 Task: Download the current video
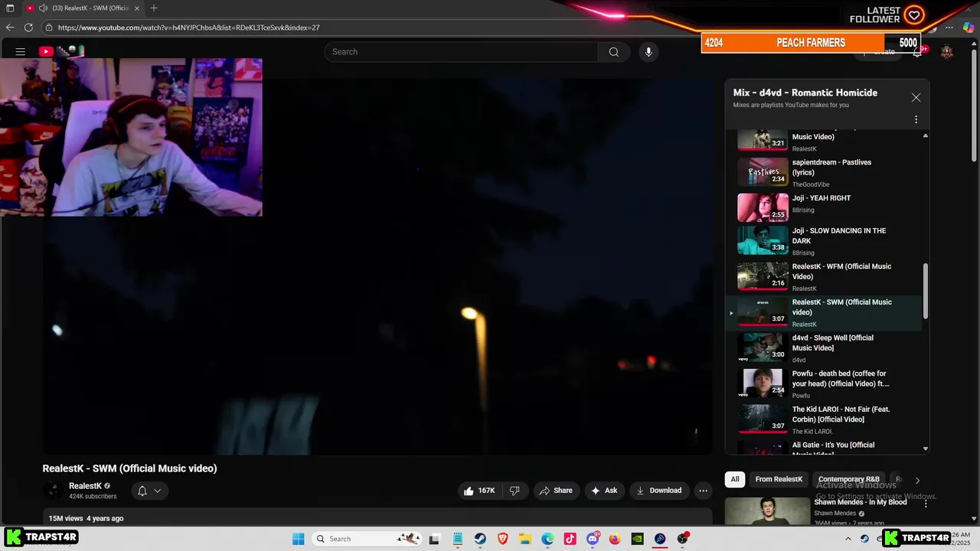(658, 491)
